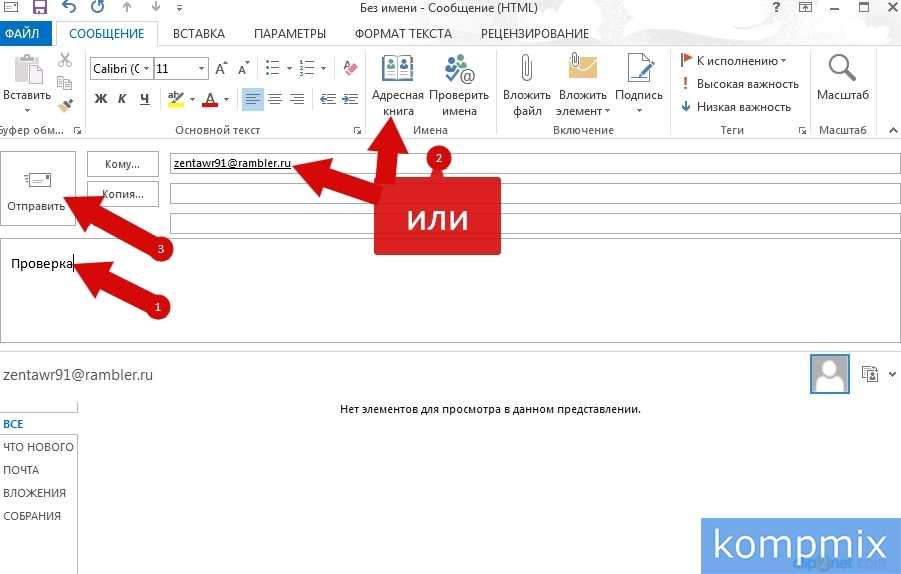Mark message as Низкая важность
Viewport: 901px width, 574px height.
736,107
